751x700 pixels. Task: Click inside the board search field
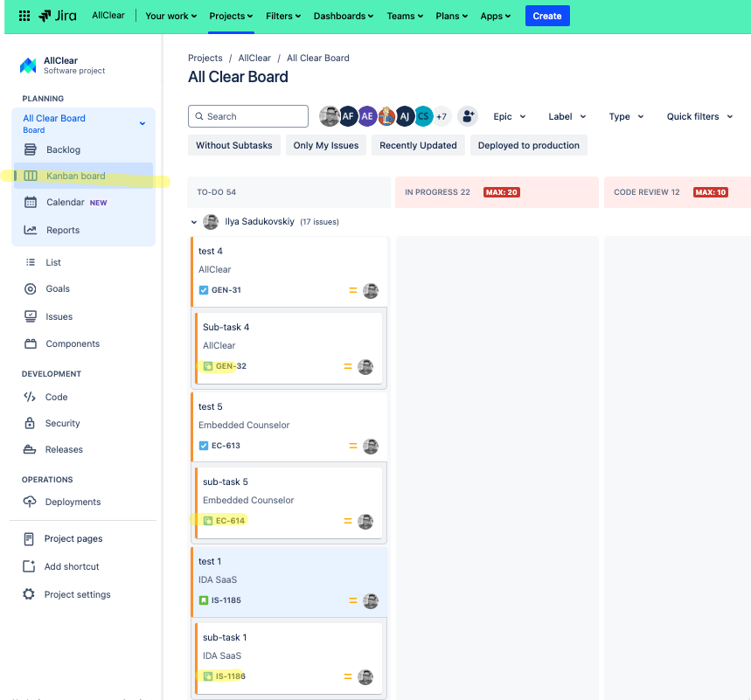point(247,115)
